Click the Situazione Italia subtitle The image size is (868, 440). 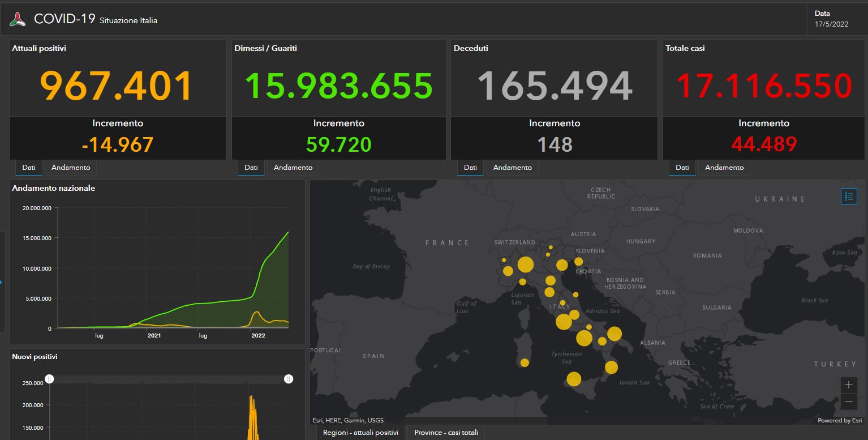pyautogui.click(x=128, y=20)
